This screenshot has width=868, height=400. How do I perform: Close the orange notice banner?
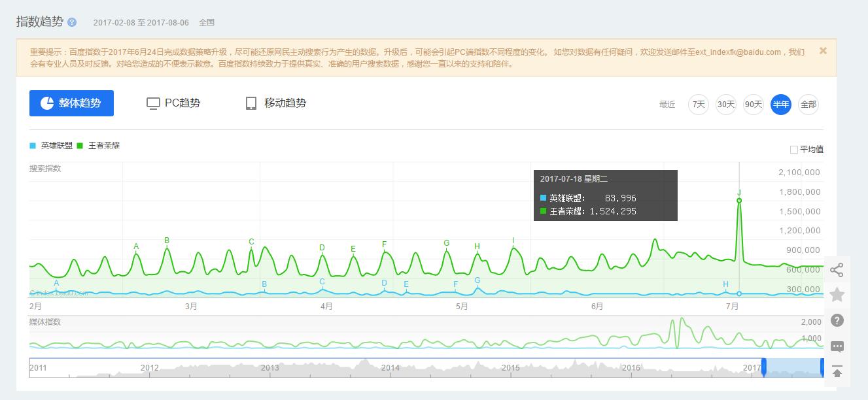coord(823,51)
